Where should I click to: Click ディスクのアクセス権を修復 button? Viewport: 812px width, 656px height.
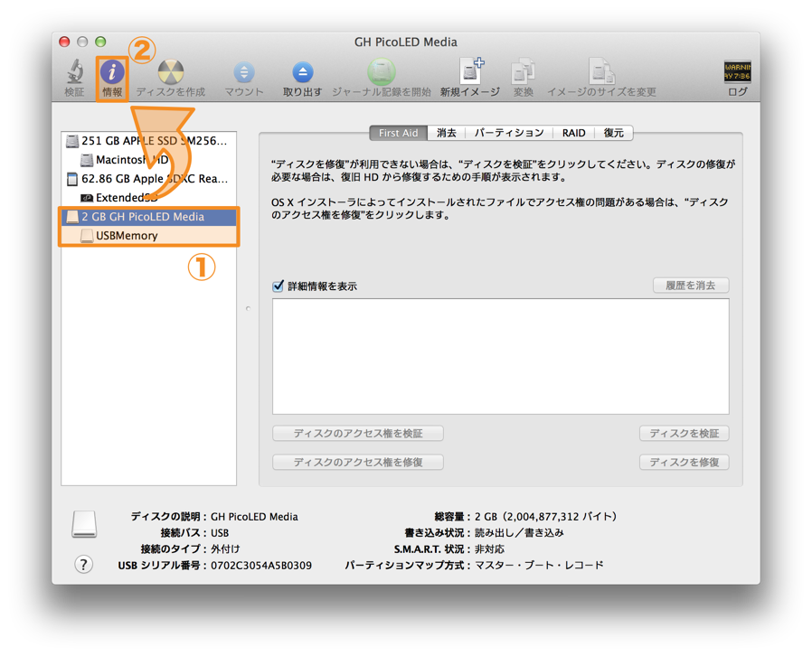358,463
